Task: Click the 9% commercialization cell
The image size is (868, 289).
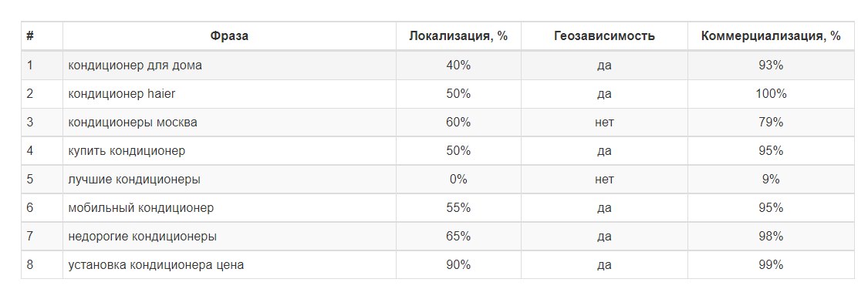Action: pos(771,180)
